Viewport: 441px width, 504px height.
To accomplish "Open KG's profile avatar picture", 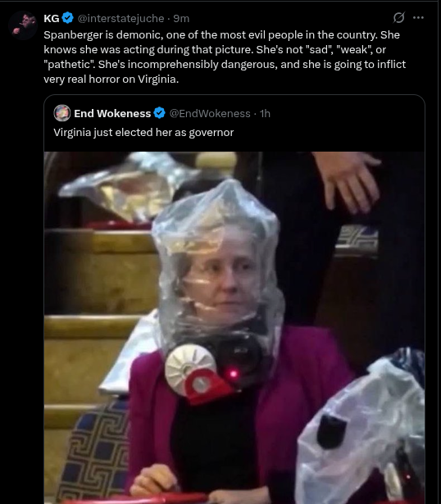I will coord(23,25).
